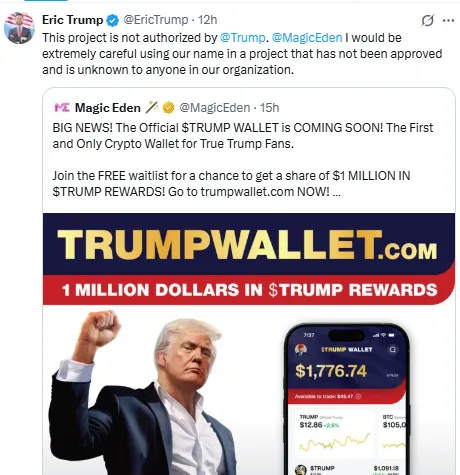Open the 15h timestamp on quoted tweet
This screenshot has width=460, height=475.
click(x=269, y=108)
